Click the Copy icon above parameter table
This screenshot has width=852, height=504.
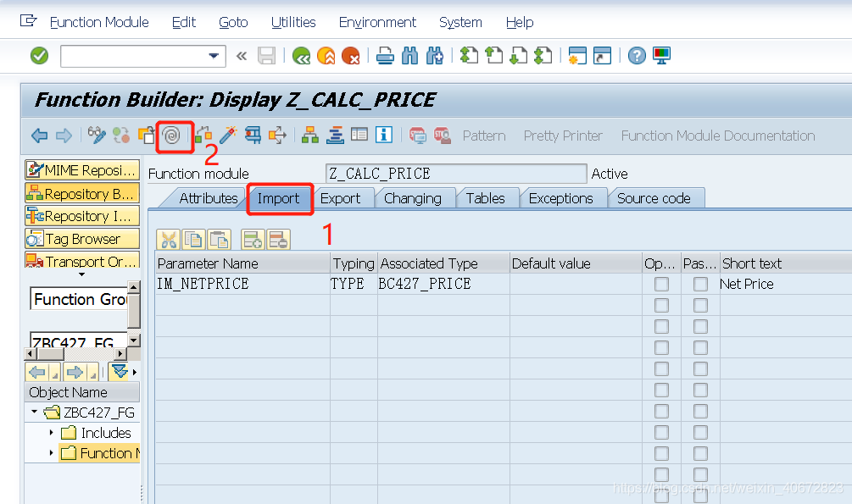click(x=193, y=240)
